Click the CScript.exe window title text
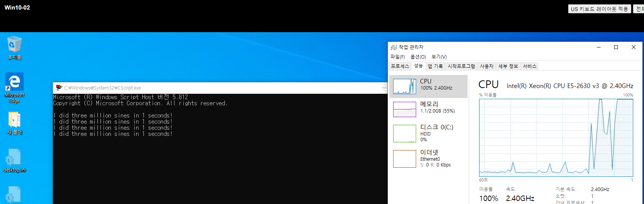Image resolution: width=644 pixels, height=204 pixels. click(102, 88)
